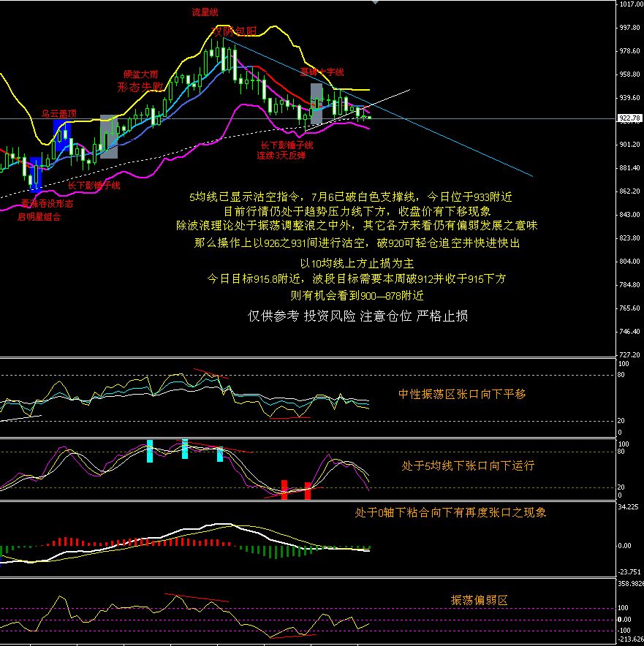Select the 流星线 annotation text
The height and width of the screenshot is (646, 644).
click(205, 12)
